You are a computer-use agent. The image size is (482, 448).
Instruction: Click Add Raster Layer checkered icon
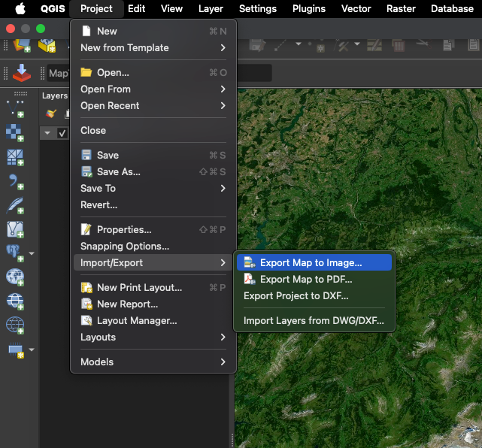[15, 133]
